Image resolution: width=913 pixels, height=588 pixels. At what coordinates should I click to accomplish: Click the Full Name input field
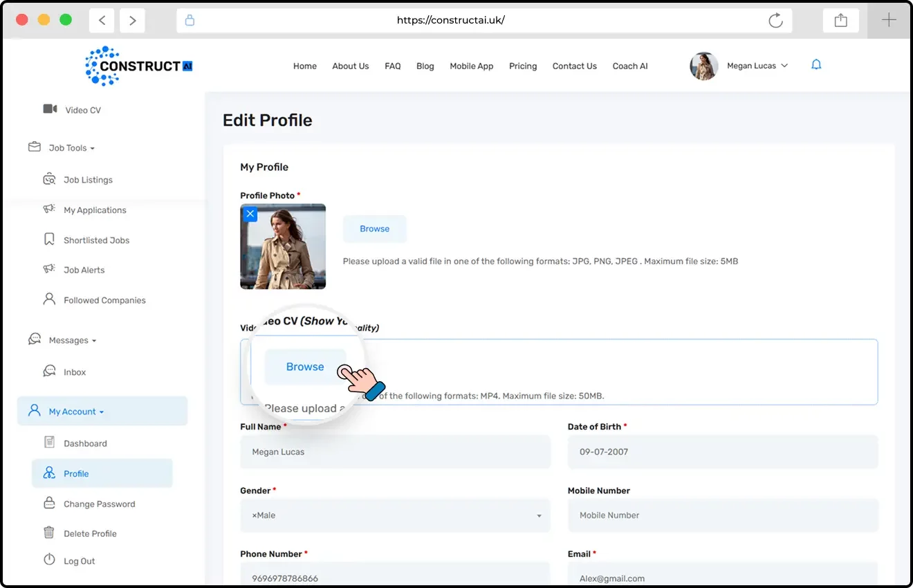point(395,452)
